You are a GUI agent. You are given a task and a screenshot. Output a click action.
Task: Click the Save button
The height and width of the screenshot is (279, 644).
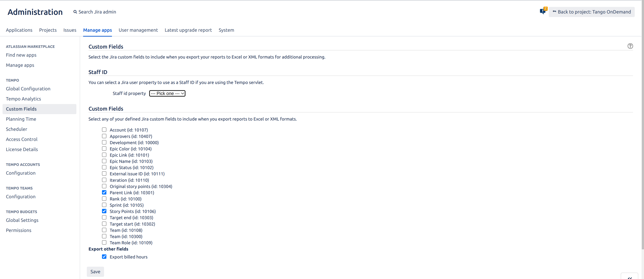pos(95,272)
